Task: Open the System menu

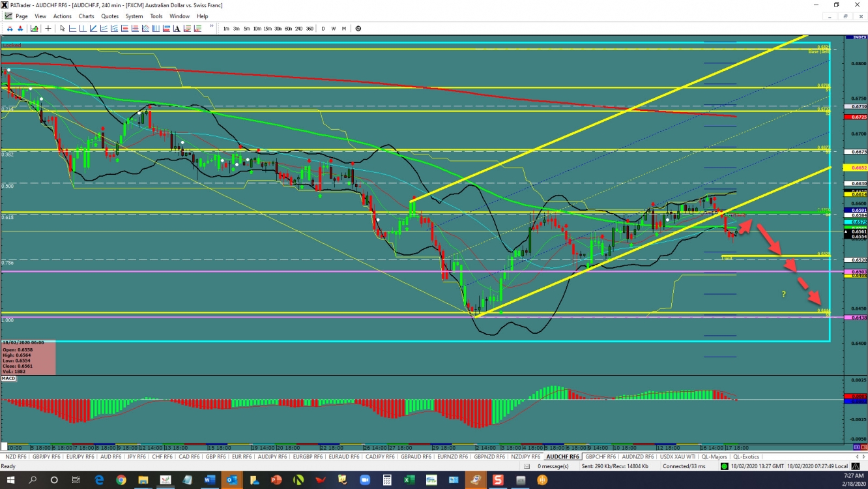Action: tap(134, 16)
